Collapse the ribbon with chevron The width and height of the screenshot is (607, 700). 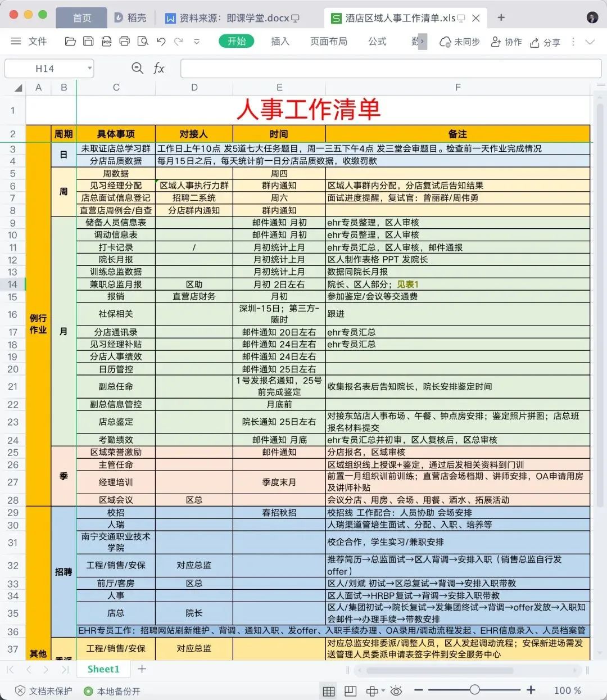(x=590, y=42)
